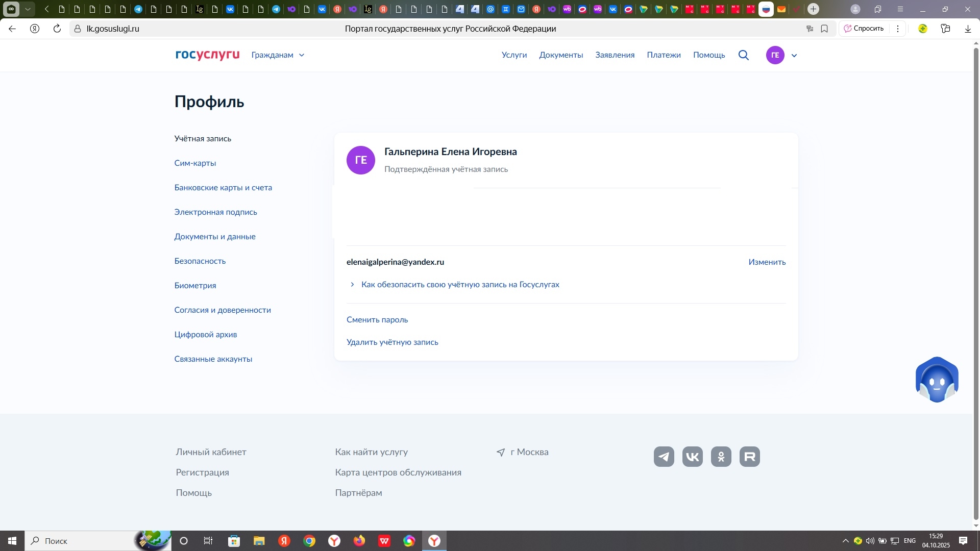Open the search magnifier icon in header
Viewport: 980px width, 551px height.
coord(744,55)
